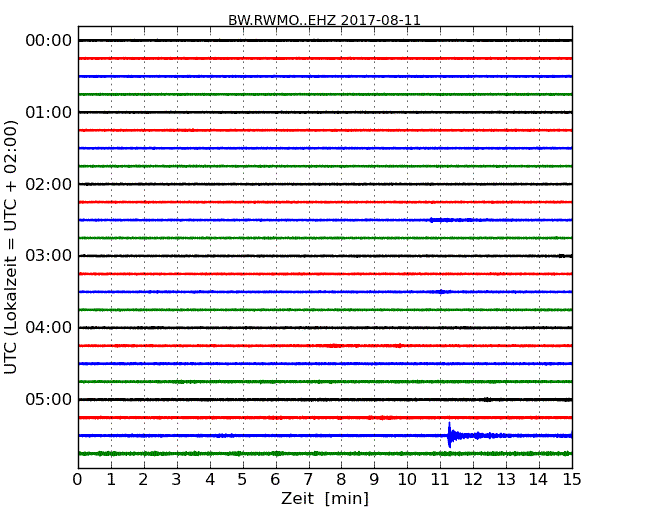The height and width of the screenshot is (520, 650).
Task: Click the small event on blue 02:30 trace near minute 11
Action: pyautogui.click(x=451, y=220)
